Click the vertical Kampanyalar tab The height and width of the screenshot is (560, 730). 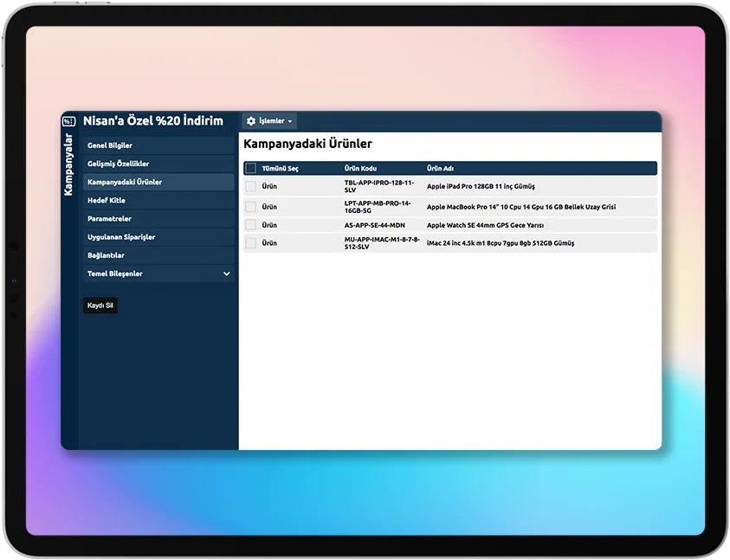(x=69, y=164)
